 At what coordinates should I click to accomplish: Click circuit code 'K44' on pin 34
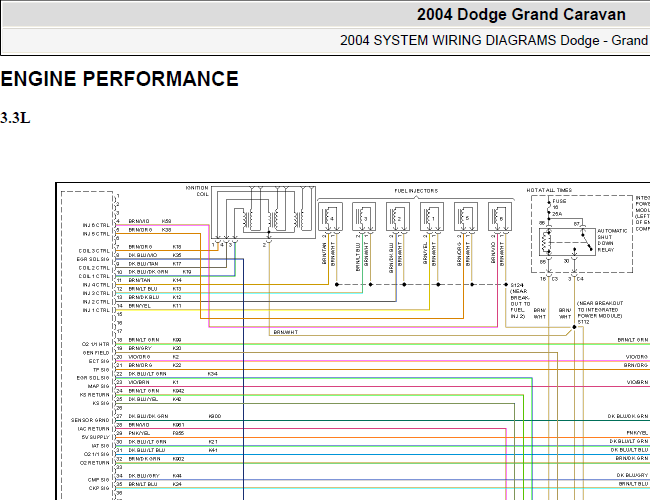point(177,476)
